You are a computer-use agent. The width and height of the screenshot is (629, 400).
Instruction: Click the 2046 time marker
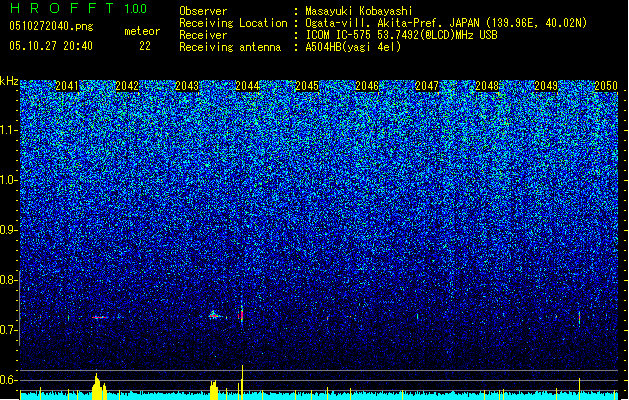tap(367, 86)
